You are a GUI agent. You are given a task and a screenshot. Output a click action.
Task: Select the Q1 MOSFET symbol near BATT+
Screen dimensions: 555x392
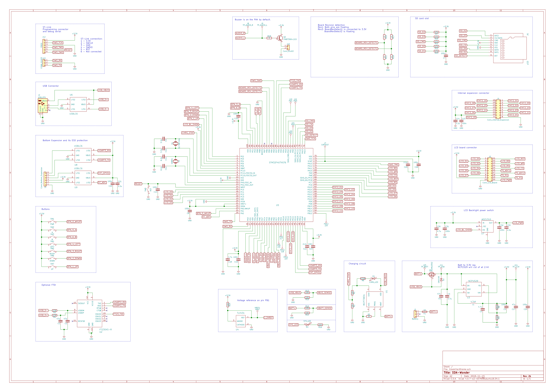pos(432,275)
